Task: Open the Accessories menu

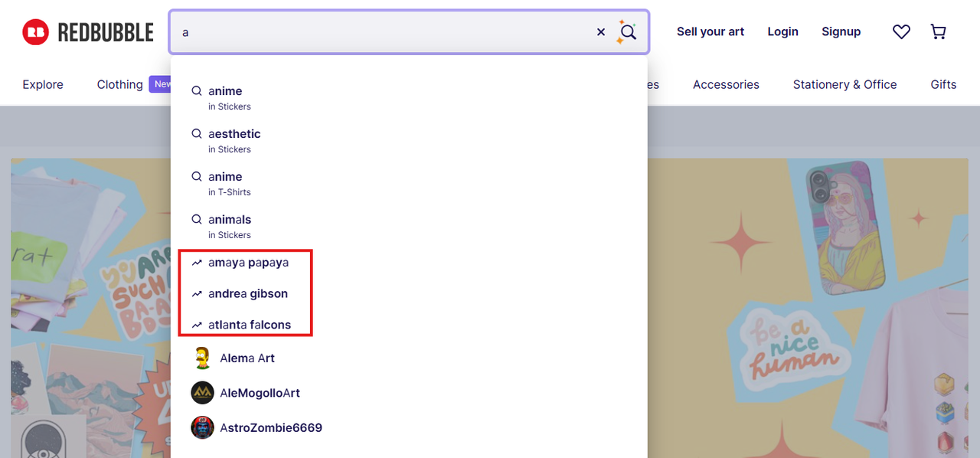Action: [726, 84]
